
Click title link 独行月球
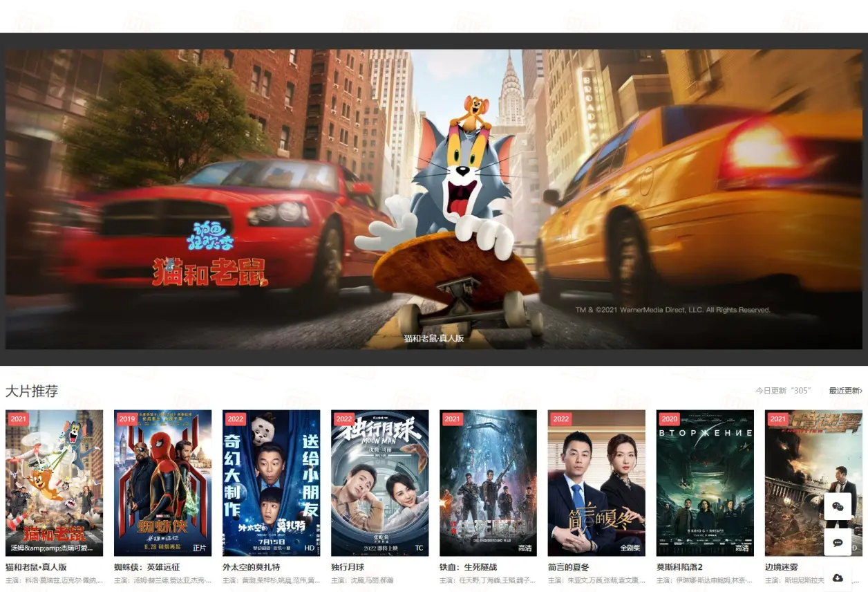click(x=348, y=567)
